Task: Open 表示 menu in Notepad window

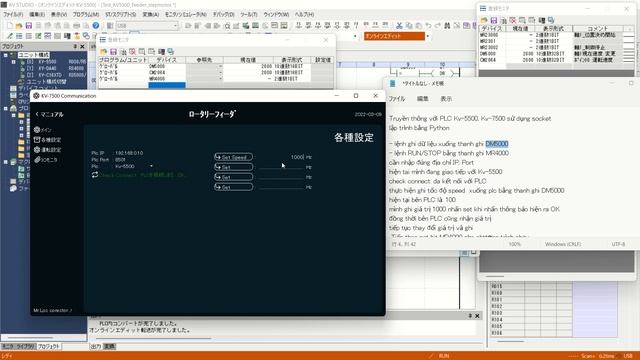Action: [446, 99]
